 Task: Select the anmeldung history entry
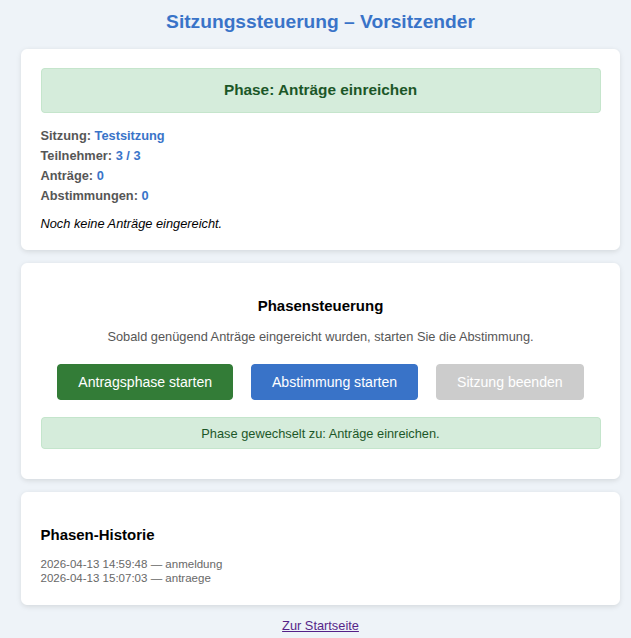click(x=131, y=564)
